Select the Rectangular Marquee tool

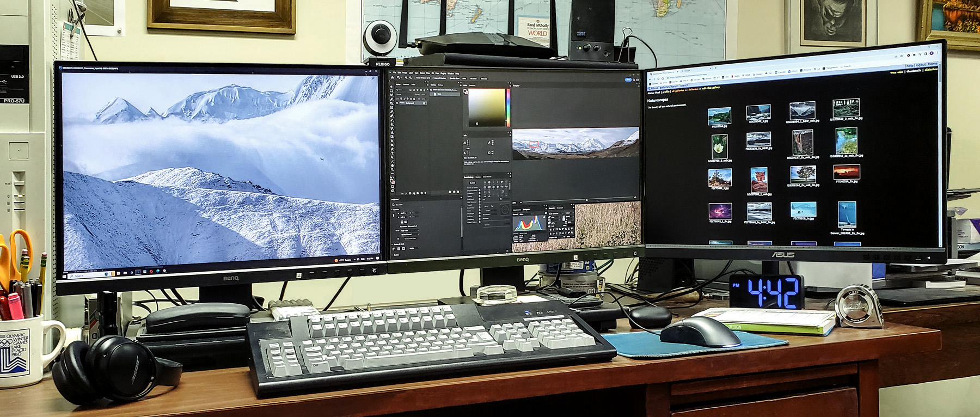tap(391, 91)
